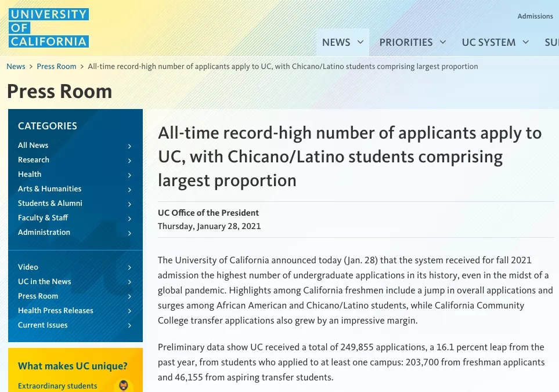Open the Admissions link
Screen dimensions: 559x392
535,16
